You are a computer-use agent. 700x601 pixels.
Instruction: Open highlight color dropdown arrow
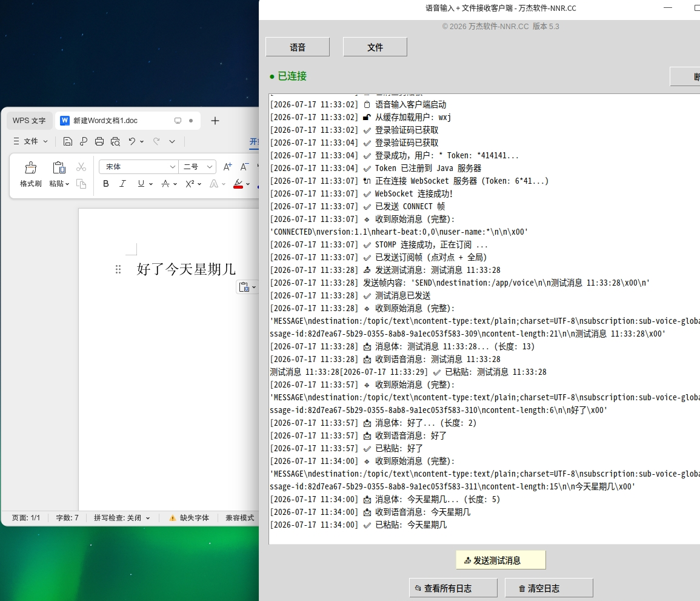(x=248, y=184)
